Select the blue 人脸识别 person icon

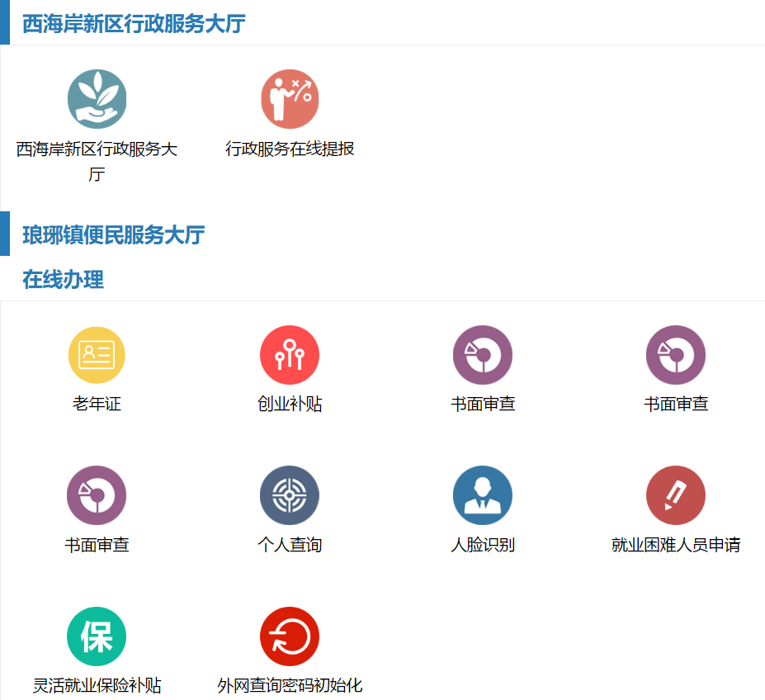coord(483,495)
